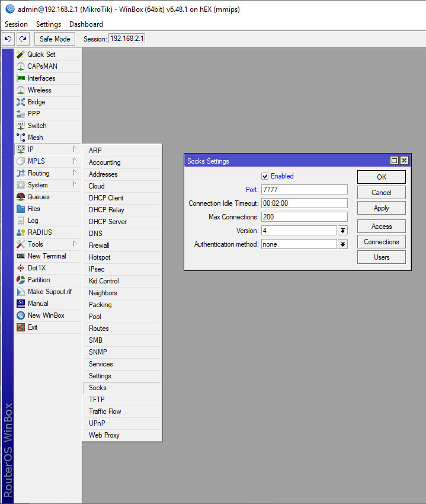Expand the MPLS submenu arrow
426x504 pixels.
click(x=75, y=161)
